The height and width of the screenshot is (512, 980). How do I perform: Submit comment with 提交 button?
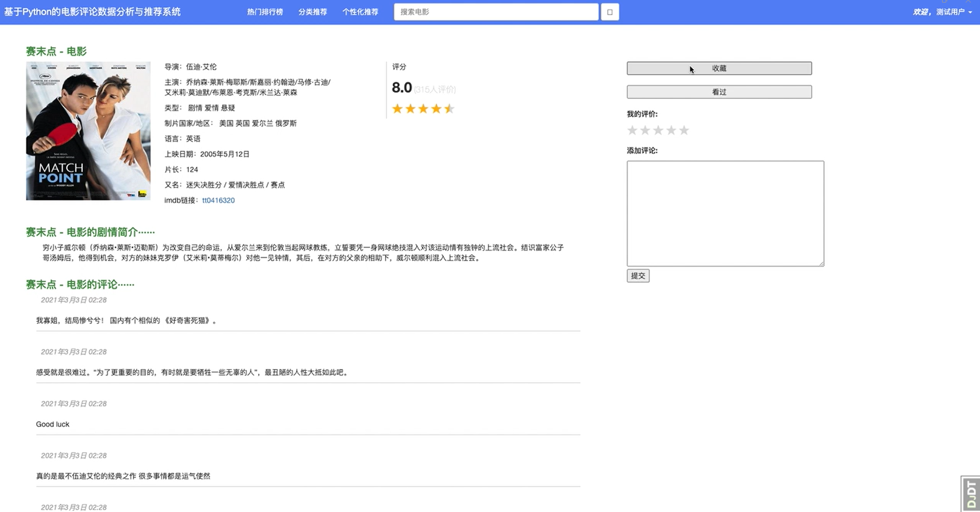tap(638, 276)
